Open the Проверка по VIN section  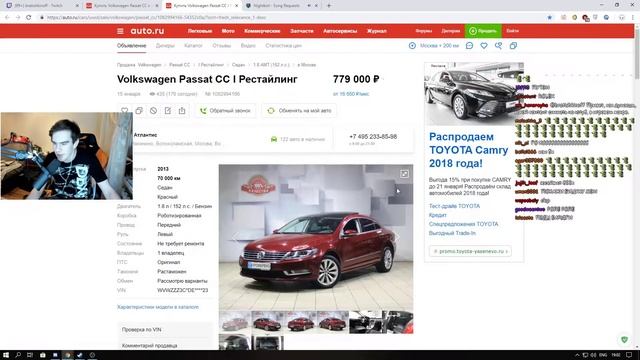[165, 329]
